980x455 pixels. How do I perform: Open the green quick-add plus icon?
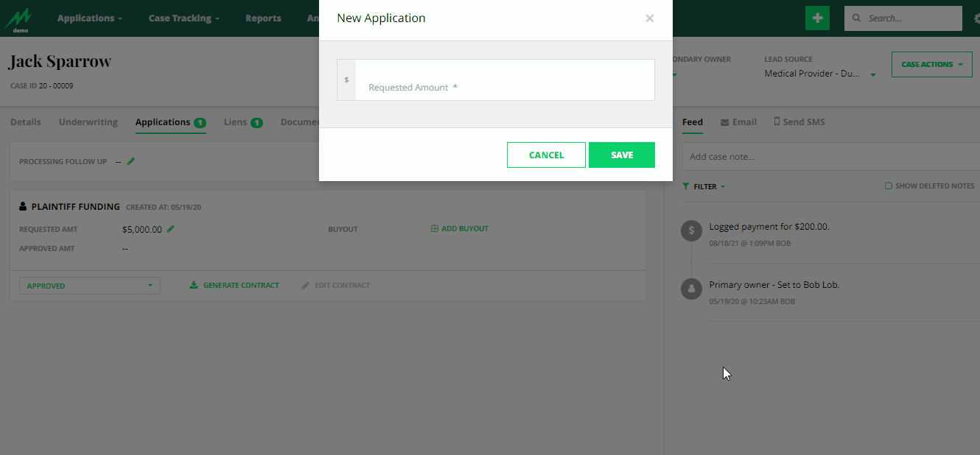click(x=816, y=17)
